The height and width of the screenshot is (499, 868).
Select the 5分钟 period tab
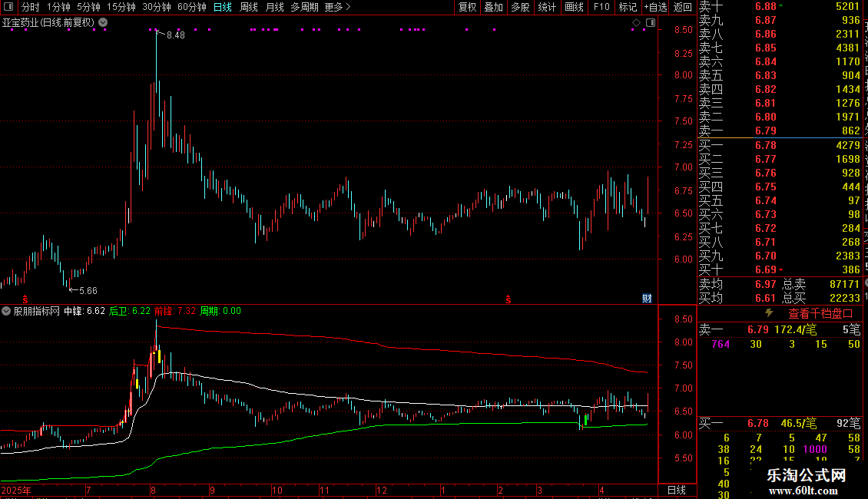(x=88, y=7)
